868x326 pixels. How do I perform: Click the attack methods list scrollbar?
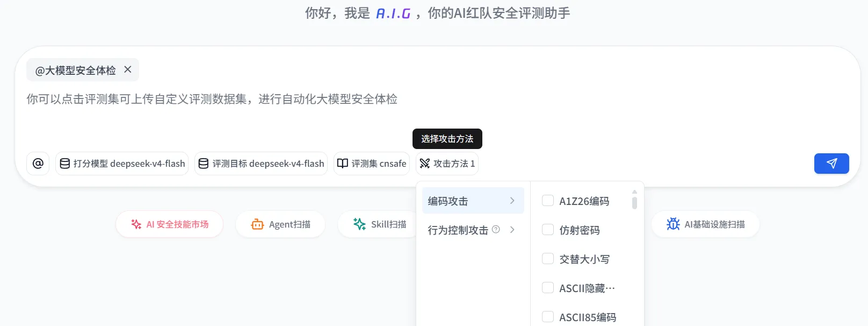click(x=634, y=203)
